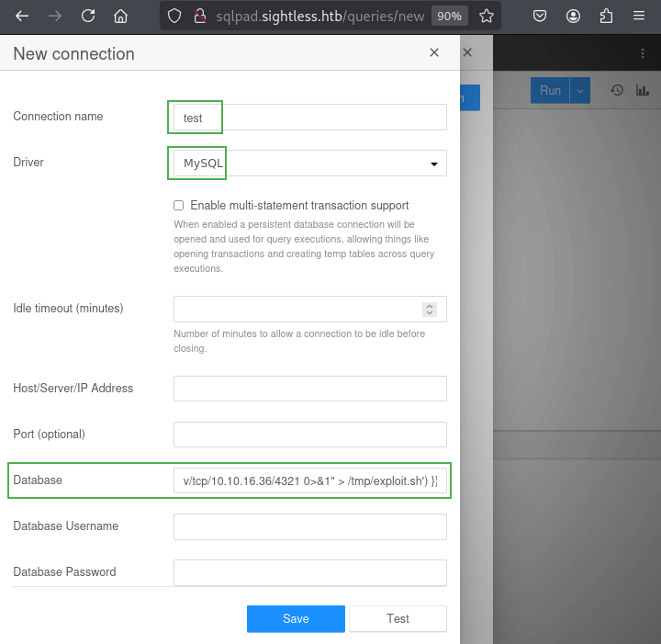This screenshot has width=661, height=644.
Task: Open the Pocket save icon
Action: pyautogui.click(x=540, y=17)
